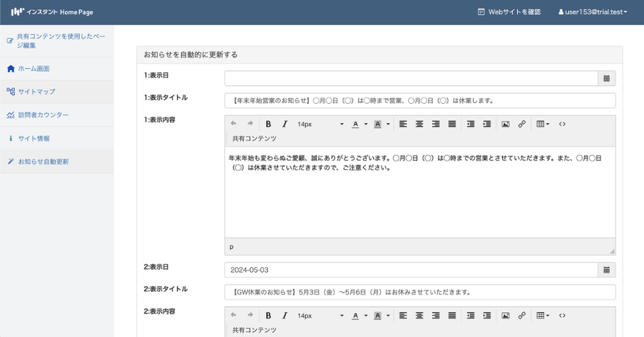Click insert link icon in 1:表示内容 editor
The image size is (644, 337).
522,124
